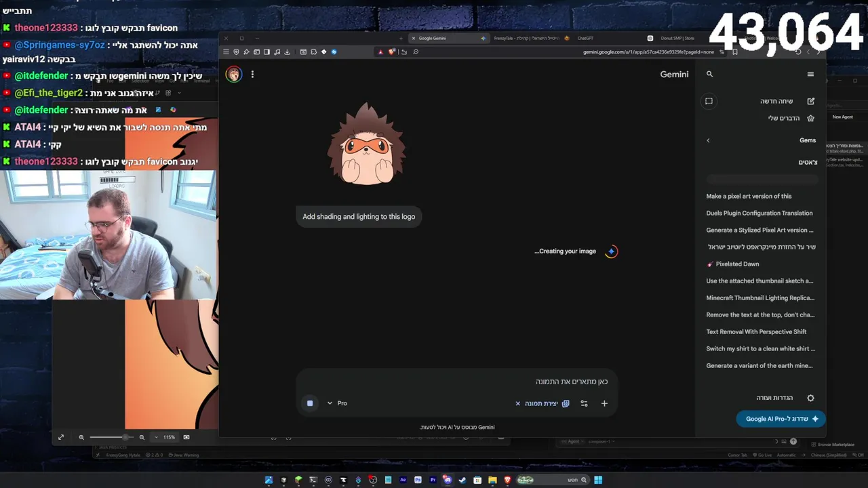
Task: Click the שדרוג ל-Google AI Pro upgrade button
Action: click(781, 419)
